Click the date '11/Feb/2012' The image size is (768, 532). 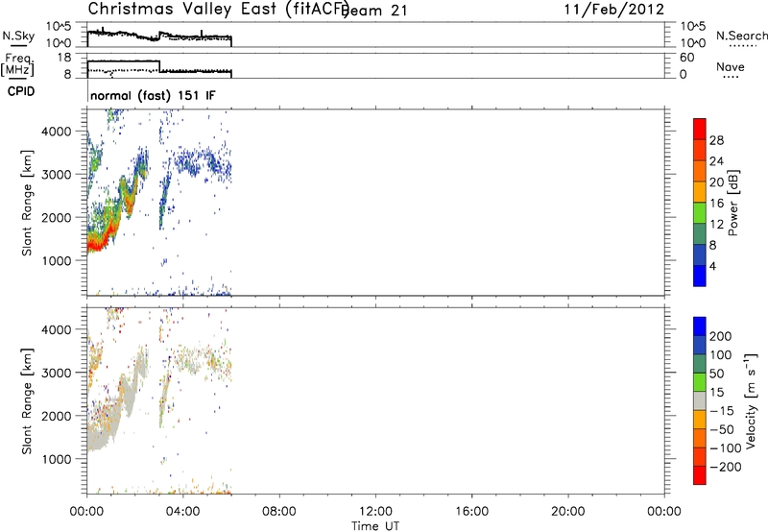(x=614, y=10)
